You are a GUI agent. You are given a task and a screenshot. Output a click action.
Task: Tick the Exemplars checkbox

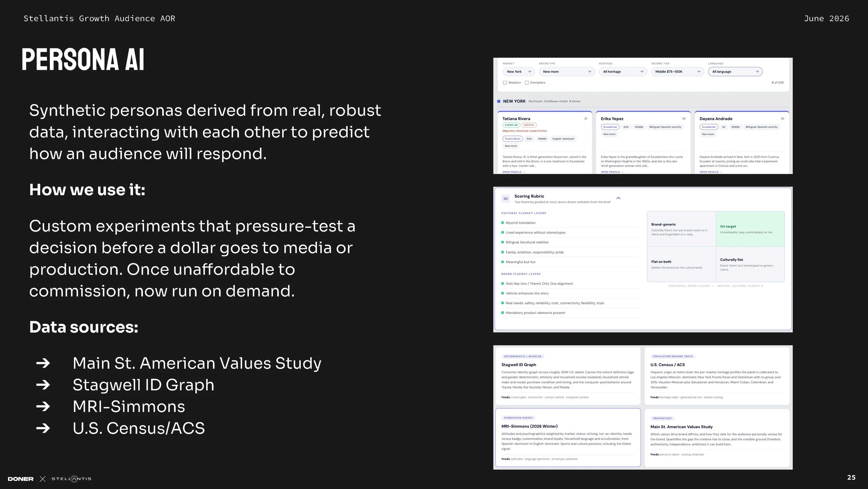527,83
